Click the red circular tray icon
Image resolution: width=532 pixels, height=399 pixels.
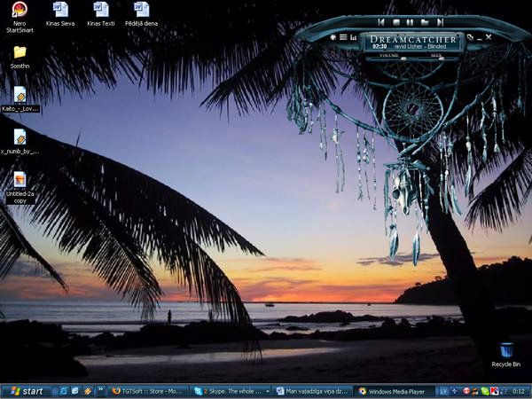[x=466, y=392]
